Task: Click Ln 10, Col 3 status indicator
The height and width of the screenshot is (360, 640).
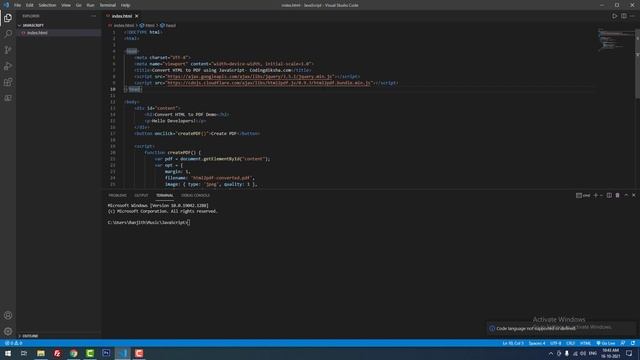Action: (x=513, y=343)
